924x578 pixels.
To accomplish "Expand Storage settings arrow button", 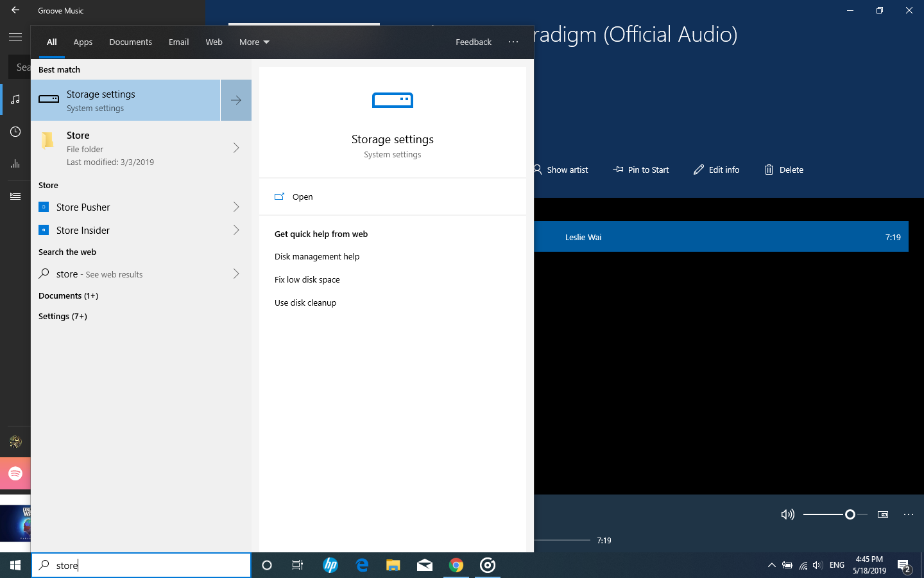I will 236,100.
